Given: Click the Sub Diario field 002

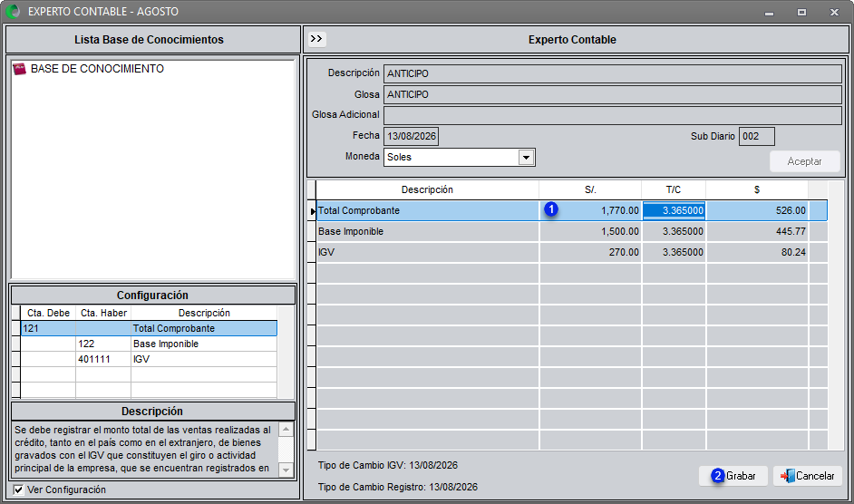Looking at the screenshot, I should pyautogui.click(x=756, y=136).
